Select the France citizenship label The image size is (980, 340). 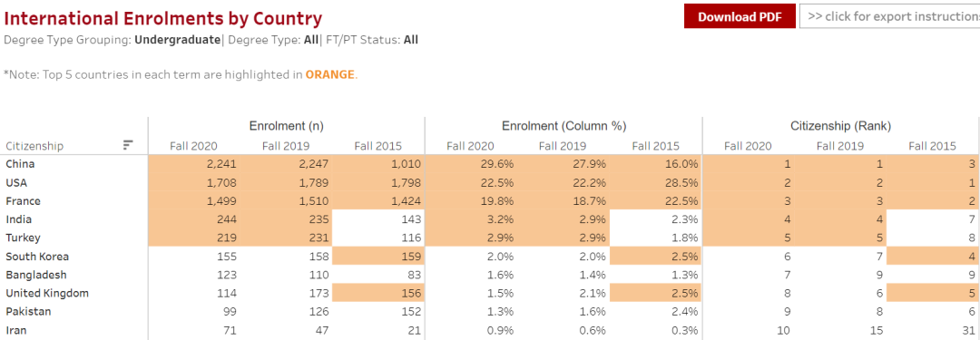pyautogui.click(x=23, y=201)
